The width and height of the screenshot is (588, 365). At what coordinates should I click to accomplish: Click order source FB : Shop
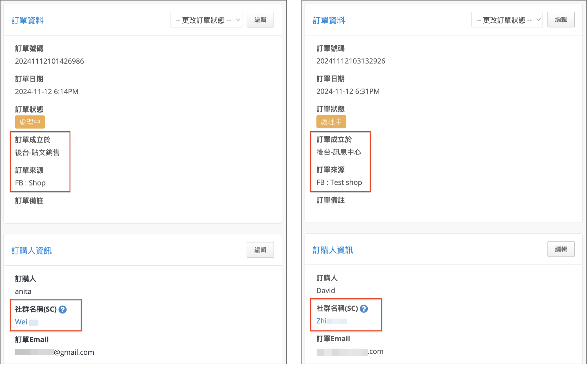tap(30, 183)
